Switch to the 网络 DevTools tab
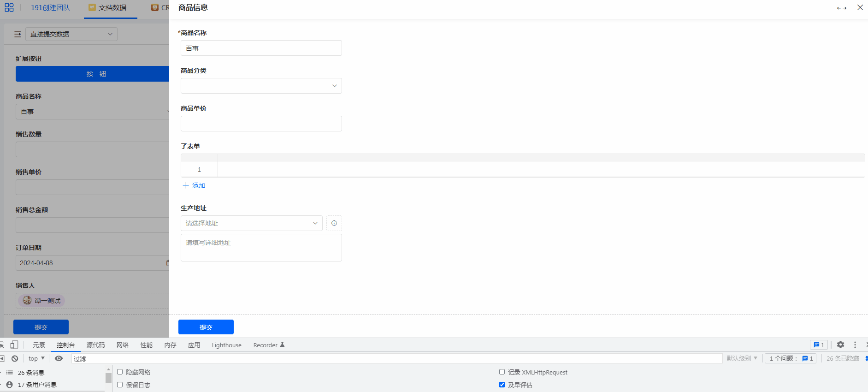 coord(123,345)
